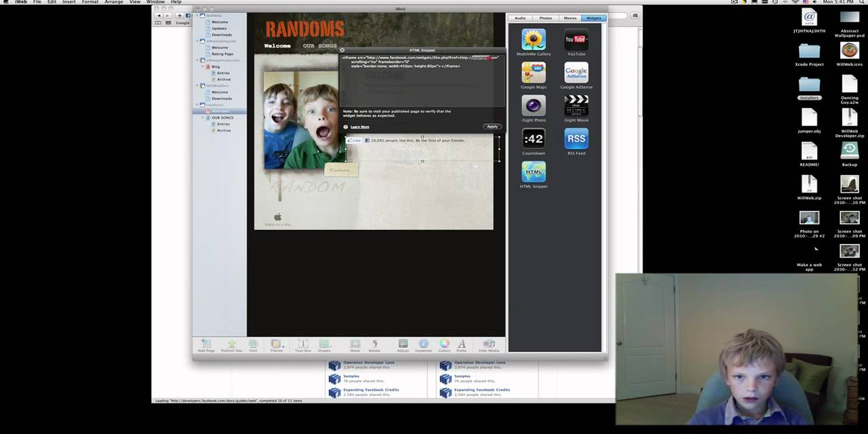Select the README file on the desktop
The width and height of the screenshot is (868, 434).
pyautogui.click(x=809, y=153)
